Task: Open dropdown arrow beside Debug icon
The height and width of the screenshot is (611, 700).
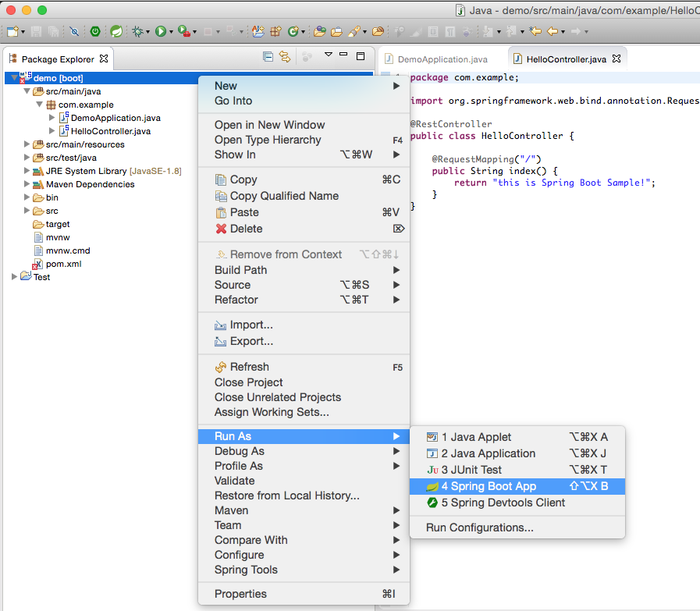Action: coord(147,32)
